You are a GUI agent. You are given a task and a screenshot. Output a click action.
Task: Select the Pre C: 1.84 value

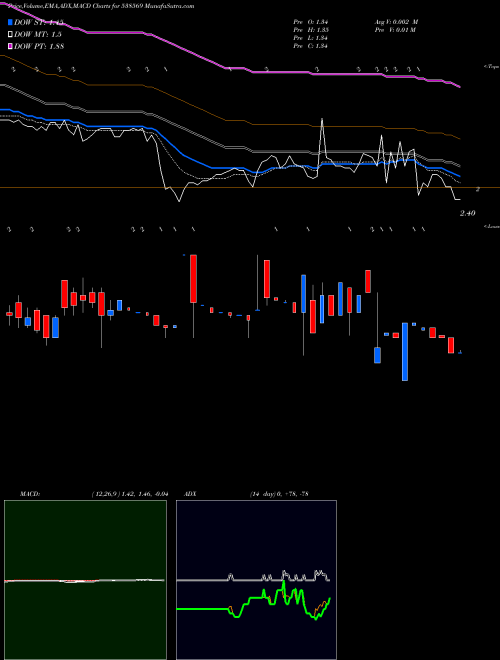click(311, 46)
